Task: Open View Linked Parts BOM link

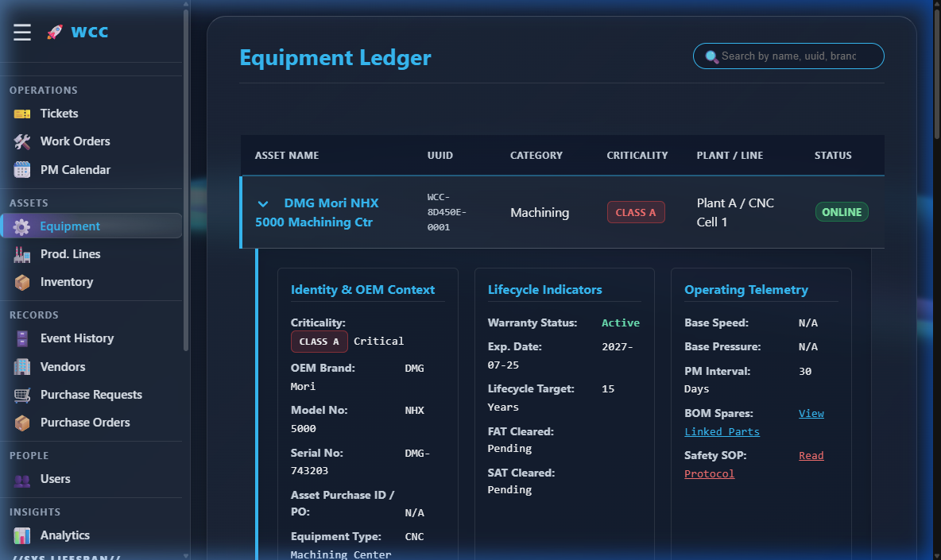Action: [753, 423]
